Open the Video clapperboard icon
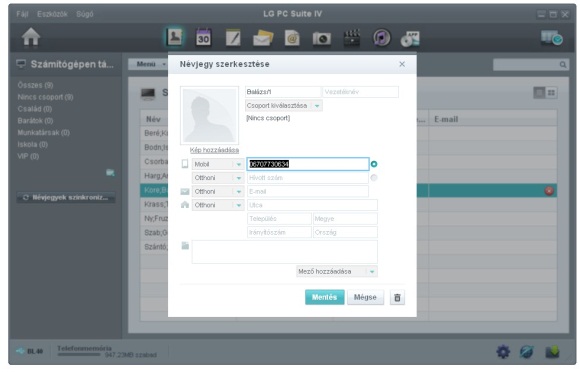 [352, 38]
